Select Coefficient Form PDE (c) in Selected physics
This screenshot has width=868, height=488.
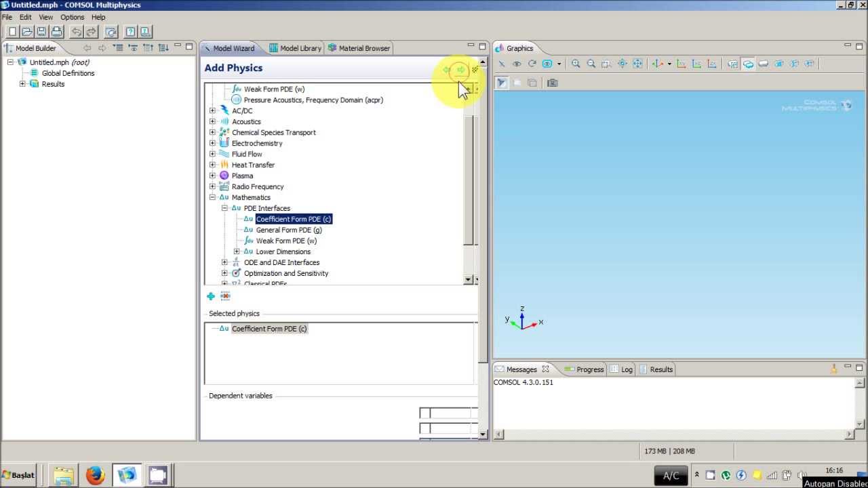(x=269, y=329)
